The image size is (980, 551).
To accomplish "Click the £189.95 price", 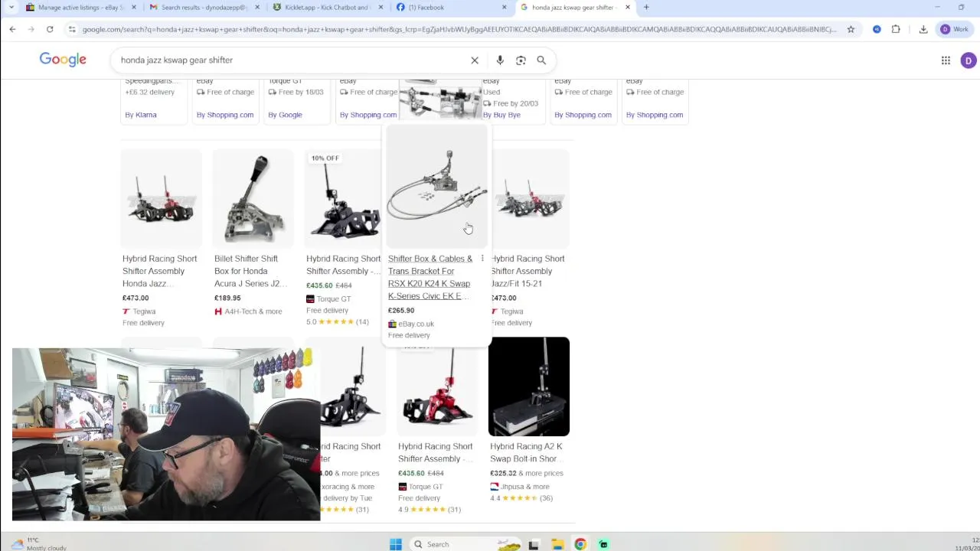I will coord(227,298).
